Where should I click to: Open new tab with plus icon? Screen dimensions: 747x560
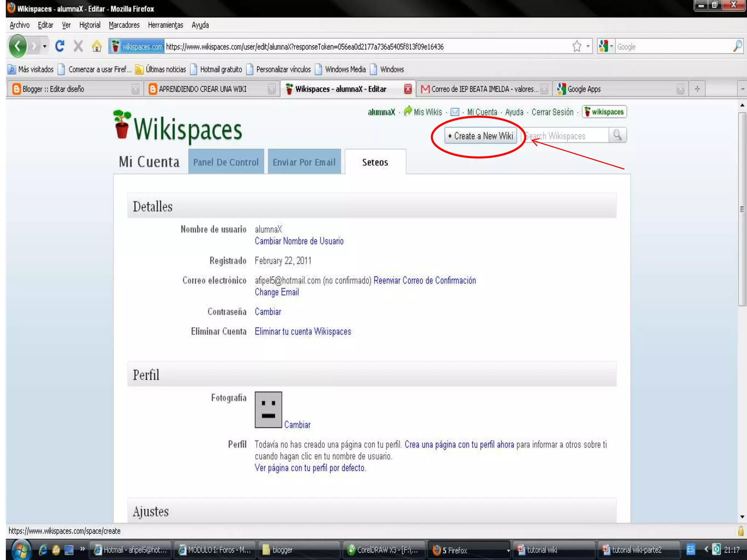(697, 89)
